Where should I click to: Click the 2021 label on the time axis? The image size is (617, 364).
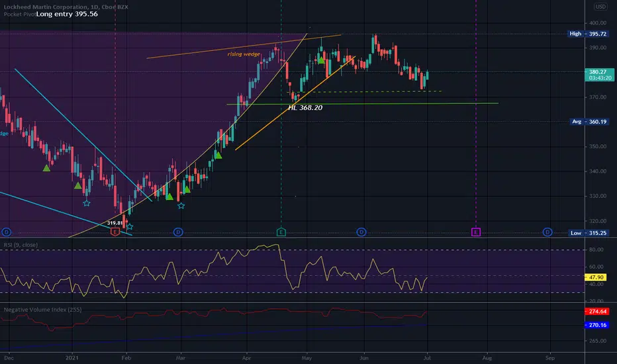tap(72, 357)
